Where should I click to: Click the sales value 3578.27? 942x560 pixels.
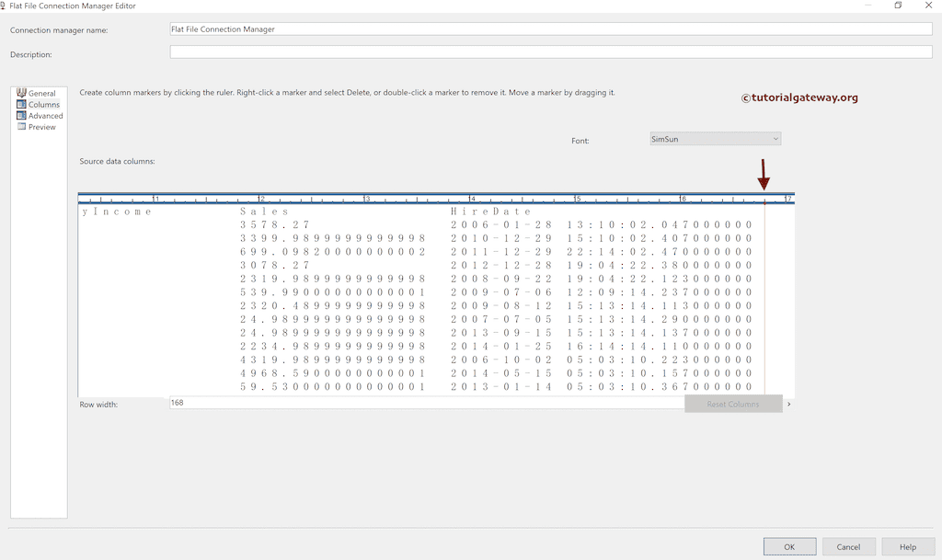(x=274, y=224)
